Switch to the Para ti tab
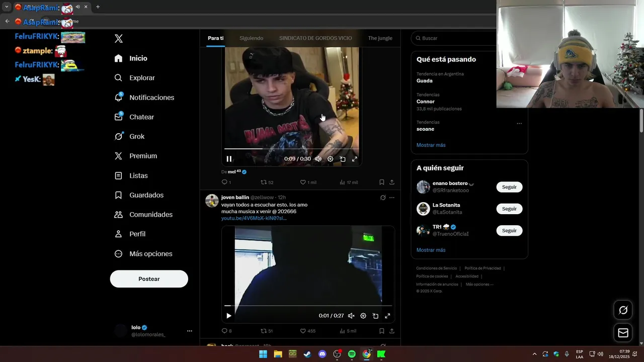Image resolution: width=644 pixels, height=362 pixels. coord(215,38)
